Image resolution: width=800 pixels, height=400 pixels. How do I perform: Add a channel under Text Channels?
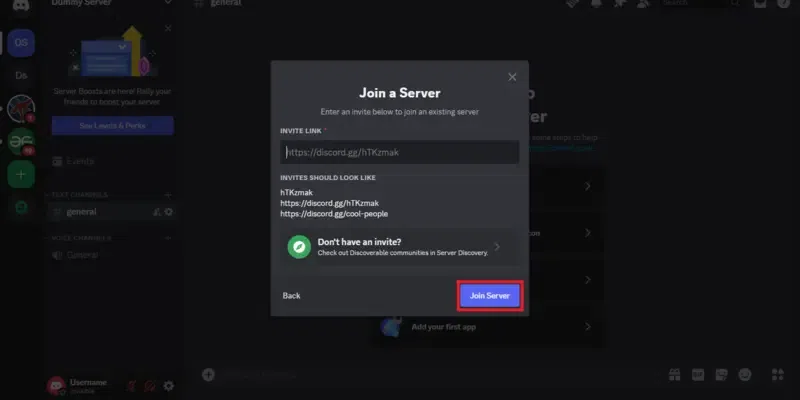coord(168,195)
